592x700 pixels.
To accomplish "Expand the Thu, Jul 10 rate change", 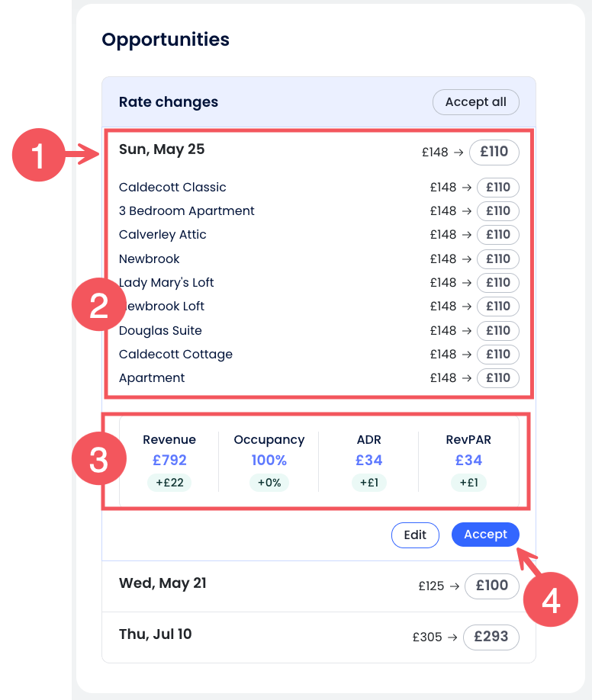I will (156, 634).
